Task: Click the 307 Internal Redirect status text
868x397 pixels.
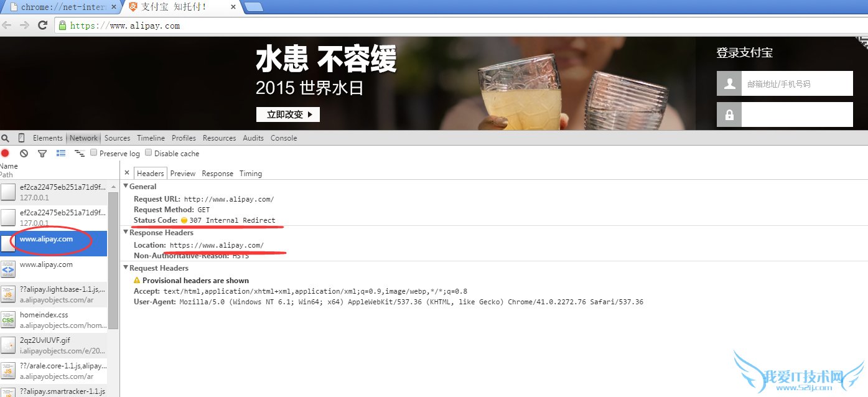Action: point(232,220)
